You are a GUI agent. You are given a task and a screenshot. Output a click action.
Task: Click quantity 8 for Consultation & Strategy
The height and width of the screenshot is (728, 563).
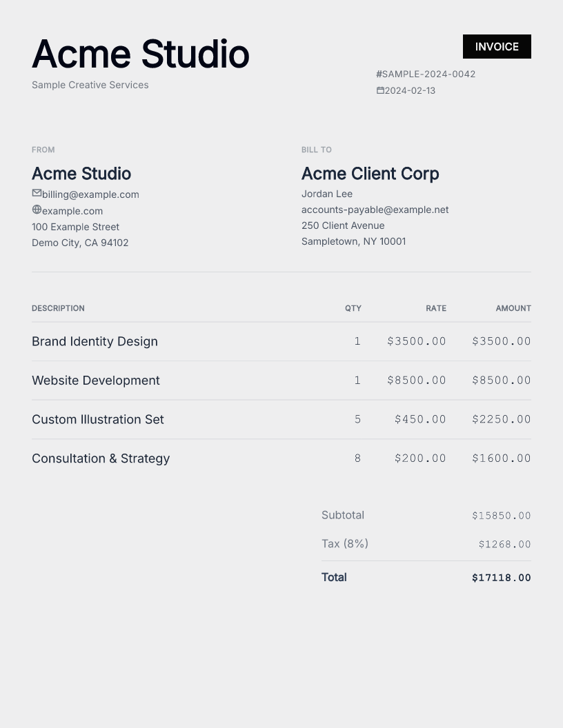[357, 458]
